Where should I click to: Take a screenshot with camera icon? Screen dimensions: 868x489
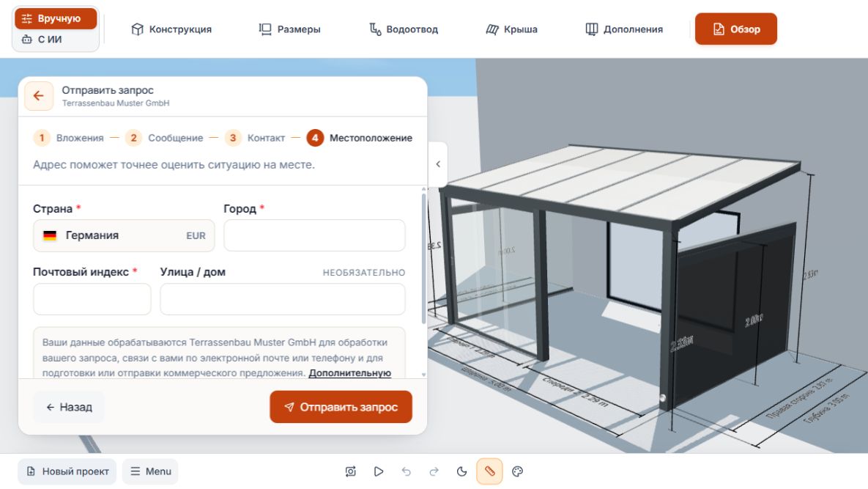[x=350, y=471]
